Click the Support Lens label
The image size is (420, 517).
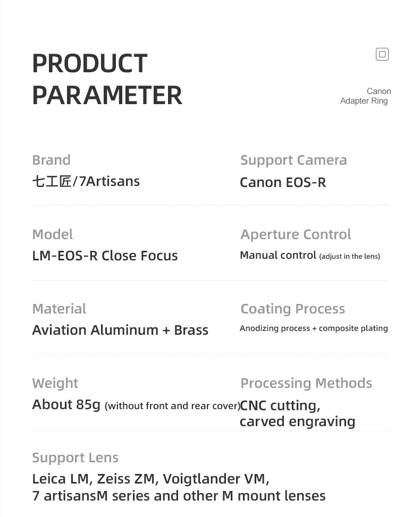tap(75, 458)
